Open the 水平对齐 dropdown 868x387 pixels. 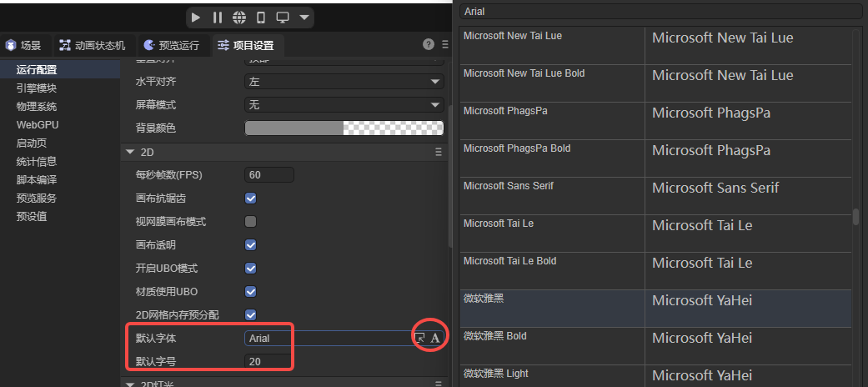(344, 82)
